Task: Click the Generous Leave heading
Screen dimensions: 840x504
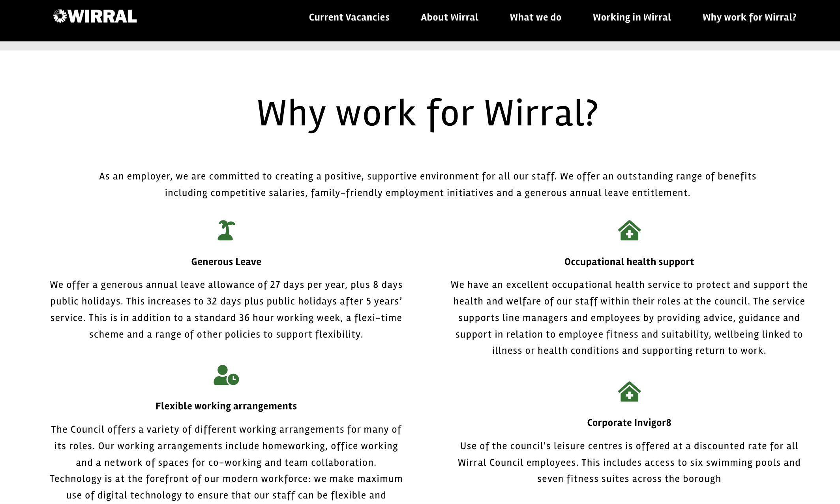Action: (x=226, y=262)
